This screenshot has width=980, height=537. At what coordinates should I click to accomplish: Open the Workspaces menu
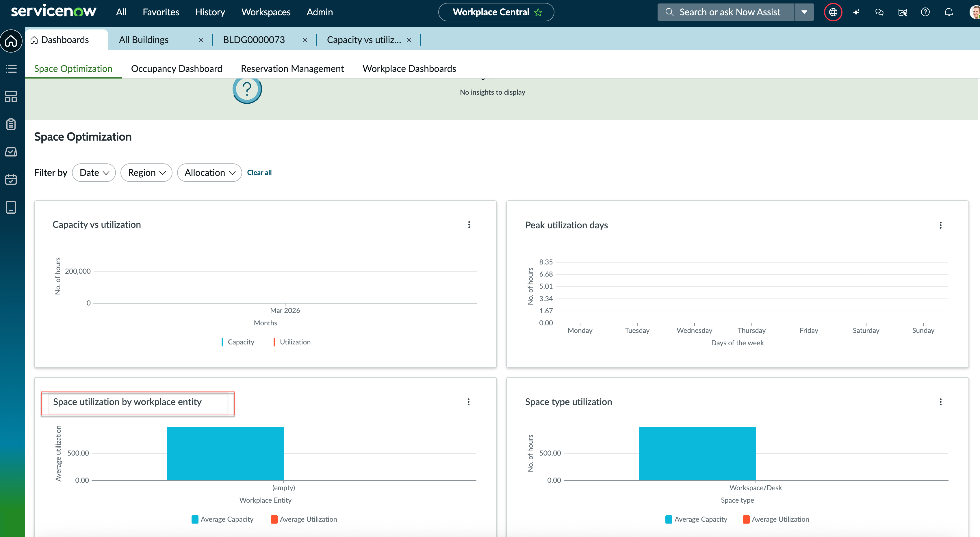click(266, 12)
